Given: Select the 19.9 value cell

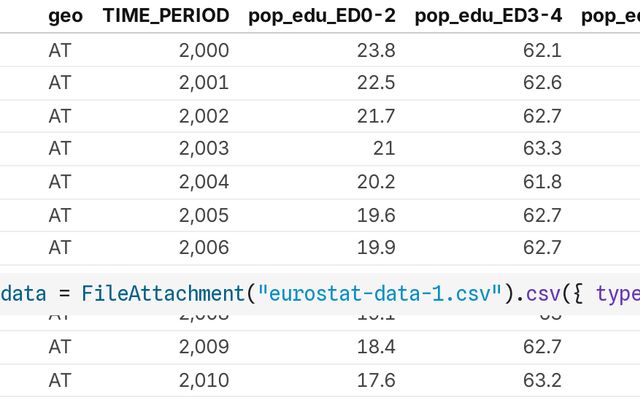Looking at the screenshot, I should [x=377, y=246].
